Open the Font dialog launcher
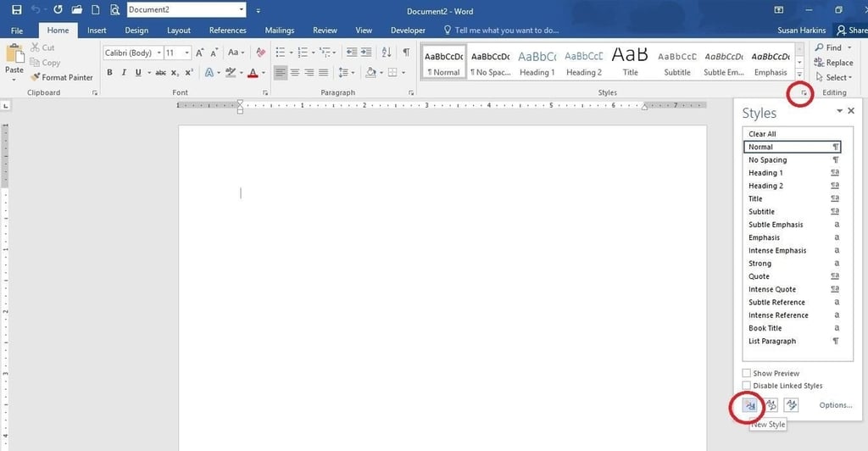This screenshot has width=868, height=451. click(265, 93)
